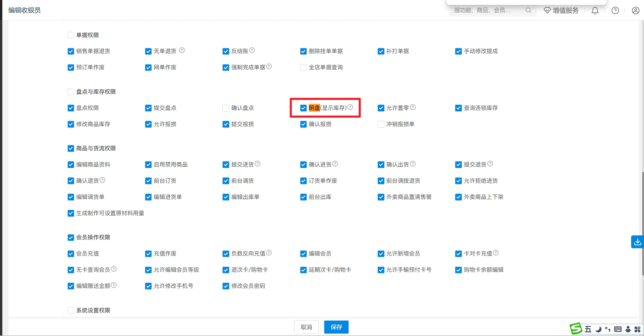Image resolution: width=644 pixels, height=336 pixels.
Task: Open the notification bell icon
Action: click(x=595, y=11)
